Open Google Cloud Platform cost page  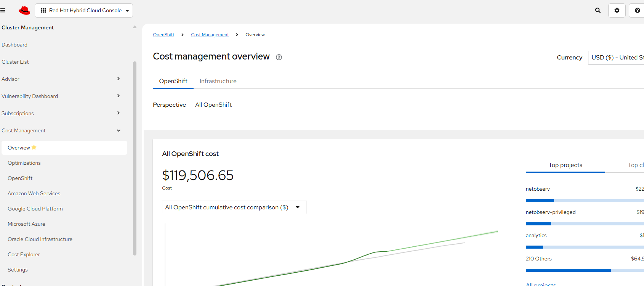point(35,209)
